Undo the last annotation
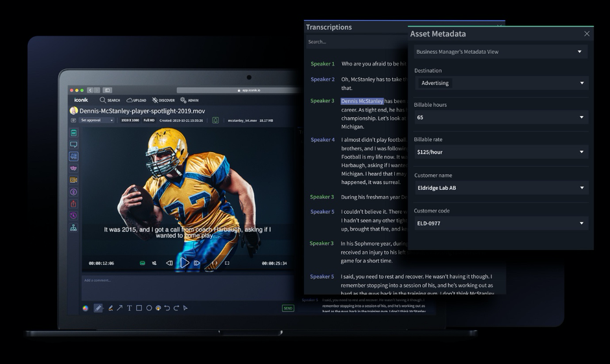Image resolution: width=610 pixels, height=364 pixels. tap(167, 308)
